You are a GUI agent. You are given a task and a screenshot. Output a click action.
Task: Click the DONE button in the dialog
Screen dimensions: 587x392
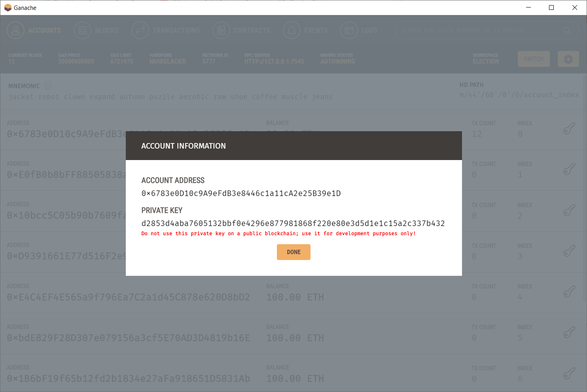[x=293, y=252]
